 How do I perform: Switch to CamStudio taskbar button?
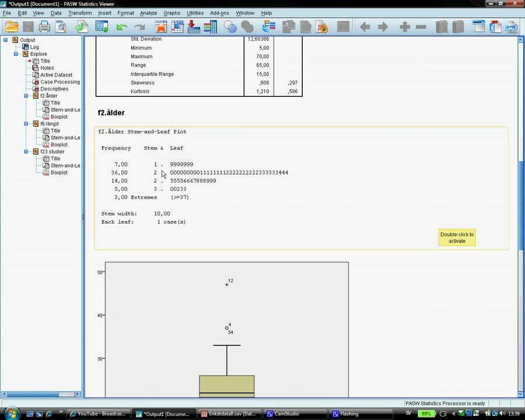[x=295, y=414]
